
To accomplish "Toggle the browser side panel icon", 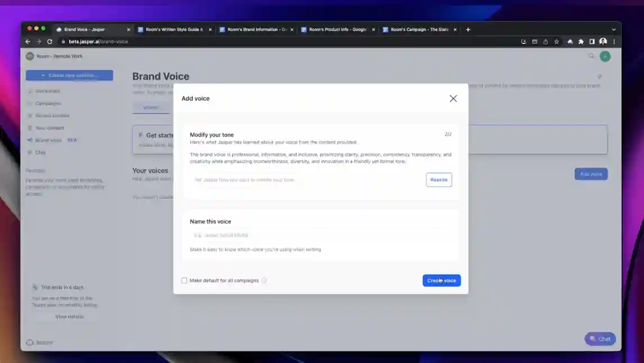I will [592, 42].
